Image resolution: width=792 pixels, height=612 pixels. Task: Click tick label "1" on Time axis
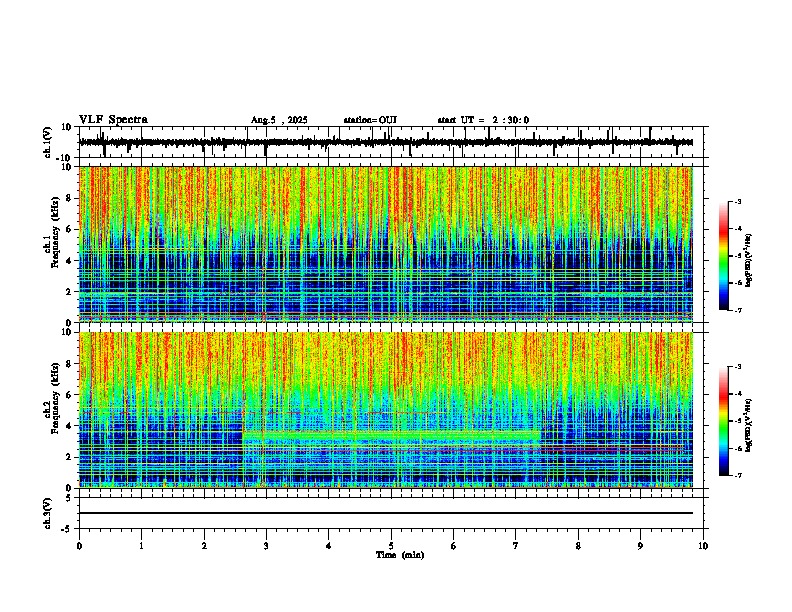pos(141,546)
